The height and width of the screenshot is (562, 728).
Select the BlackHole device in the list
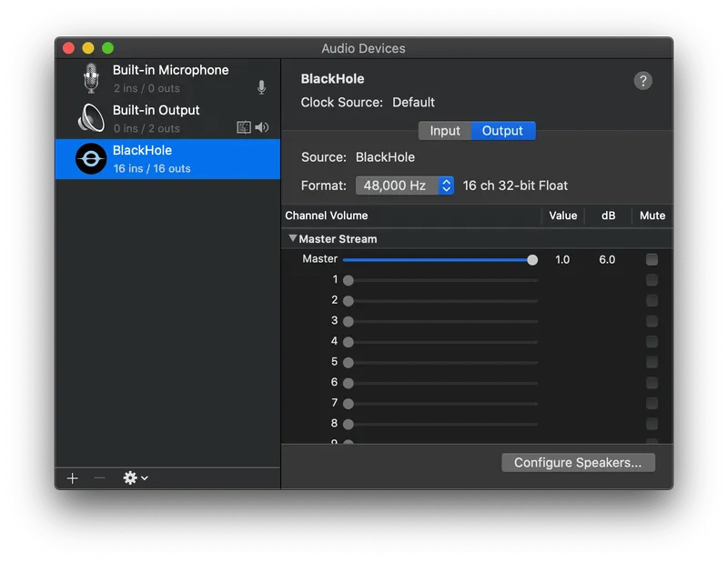pos(167,159)
